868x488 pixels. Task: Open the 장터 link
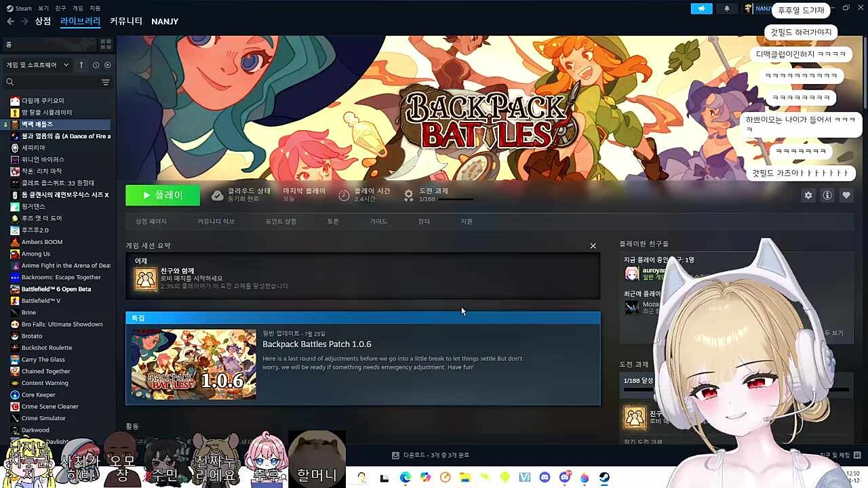click(x=424, y=222)
